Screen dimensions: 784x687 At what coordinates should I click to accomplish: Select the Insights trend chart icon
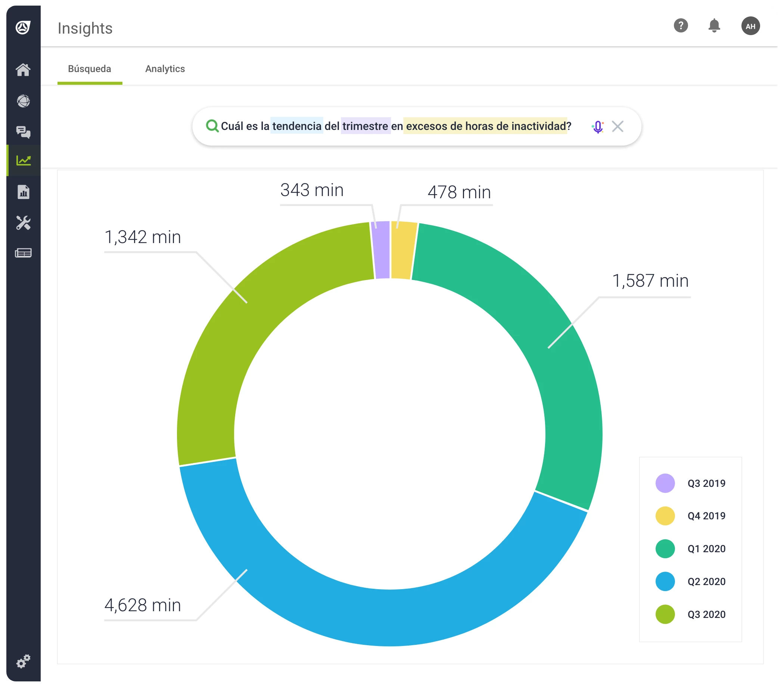point(24,160)
